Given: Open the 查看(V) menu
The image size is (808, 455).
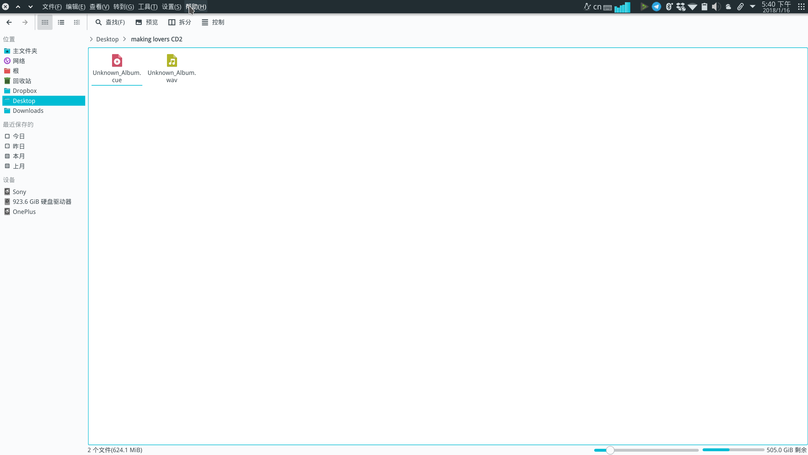Looking at the screenshot, I should pyautogui.click(x=99, y=7).
